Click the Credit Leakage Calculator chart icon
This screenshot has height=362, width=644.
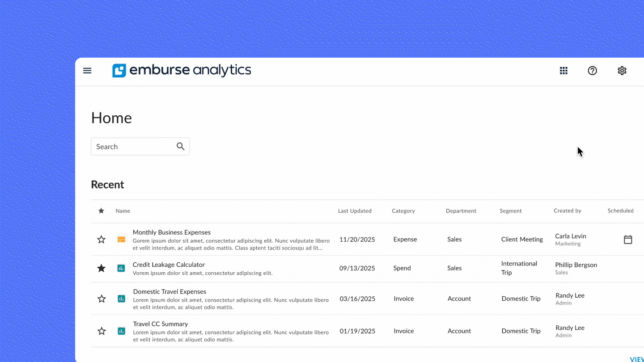point(121,268)
